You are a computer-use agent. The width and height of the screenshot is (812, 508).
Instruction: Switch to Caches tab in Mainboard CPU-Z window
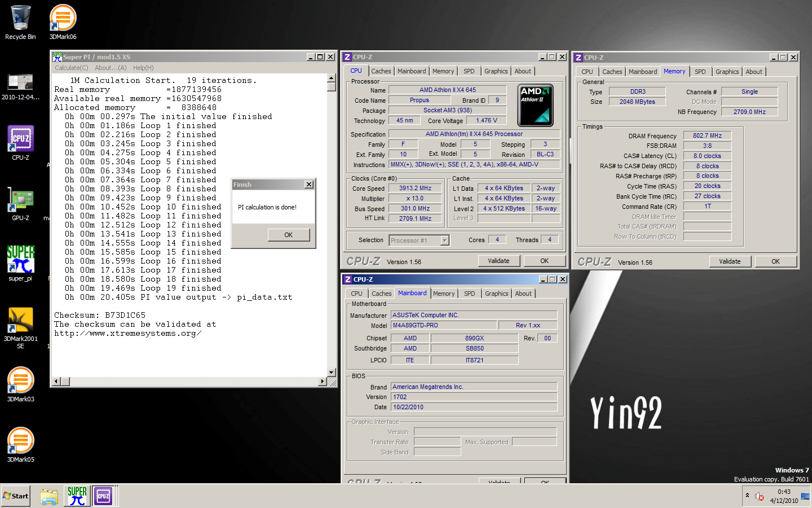(381, 294)
